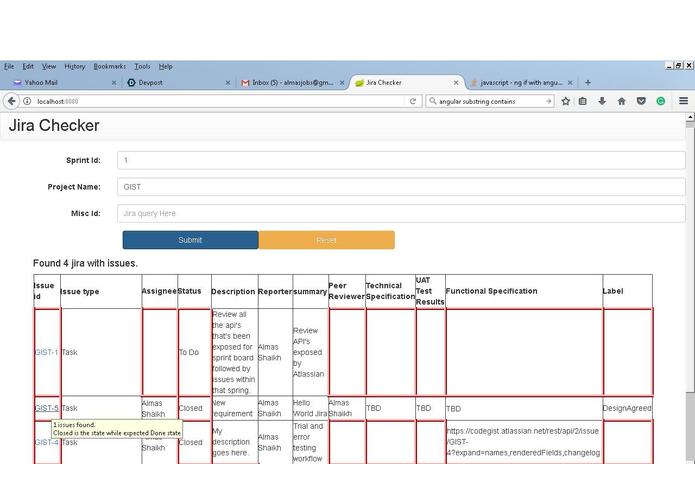Go to home page via house icon
695x494 pixels.
coord(621,101)
